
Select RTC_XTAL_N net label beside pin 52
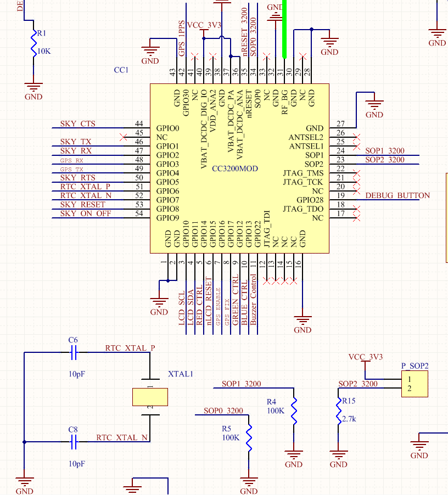86,195
